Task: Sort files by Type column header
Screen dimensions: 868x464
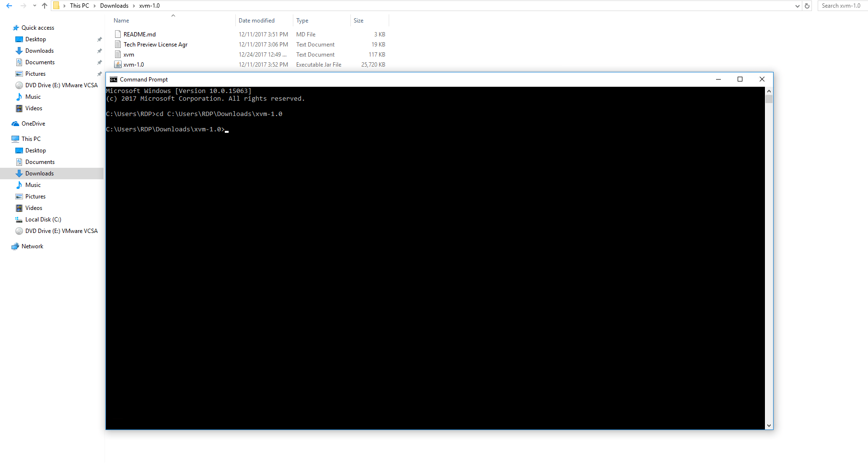Action: (302, 21)
